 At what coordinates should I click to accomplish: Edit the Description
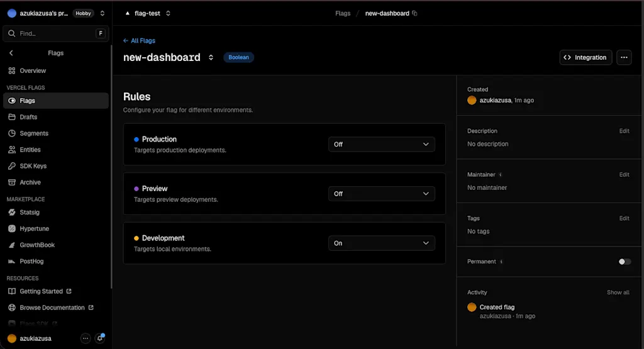click(625, 131)
